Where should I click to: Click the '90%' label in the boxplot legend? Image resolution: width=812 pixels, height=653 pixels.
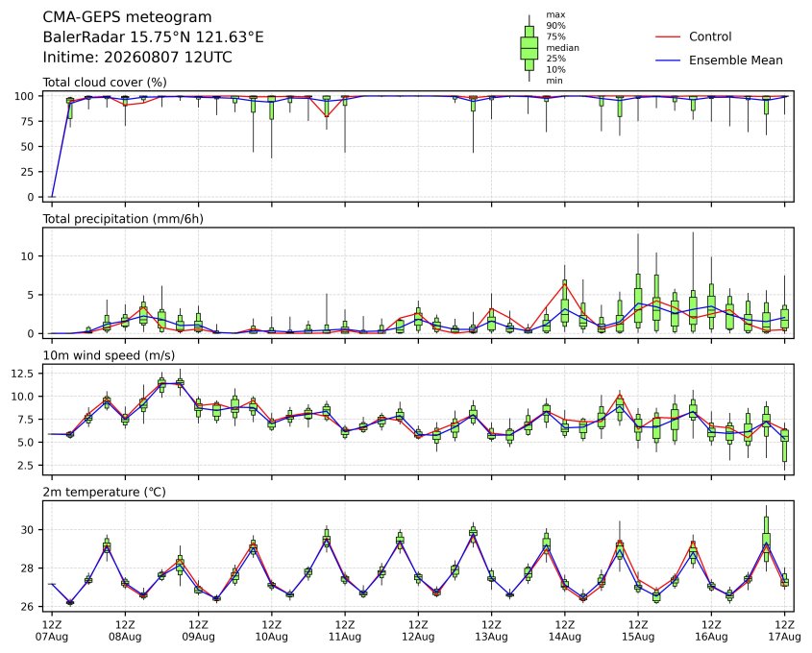coord(555,26)
